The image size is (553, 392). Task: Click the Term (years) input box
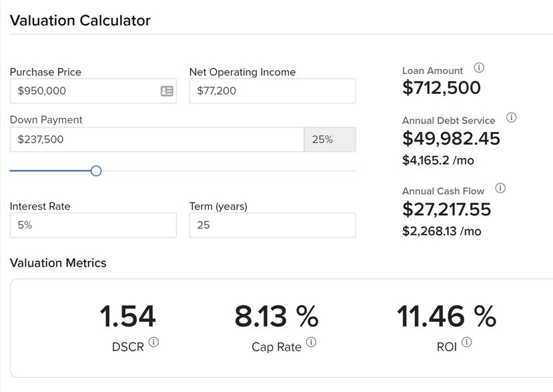tap(272, 225)
